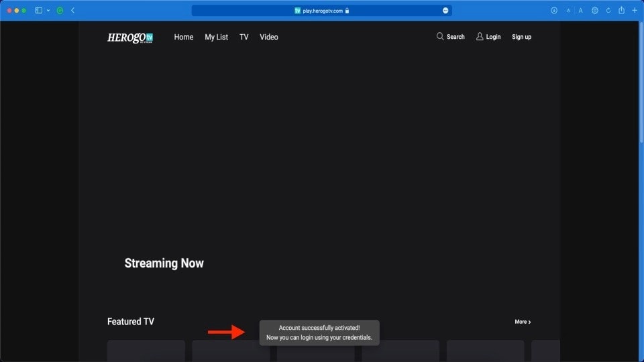Screen dimensions: 644x362
Task: Go back with Safari back arrow
Action: pyautogui.click(x=72, y=10)
